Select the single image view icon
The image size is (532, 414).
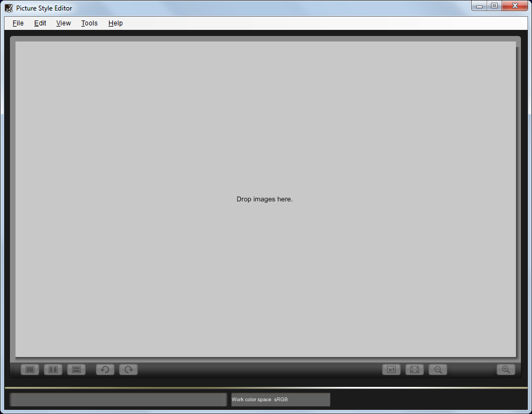(30, 370)
